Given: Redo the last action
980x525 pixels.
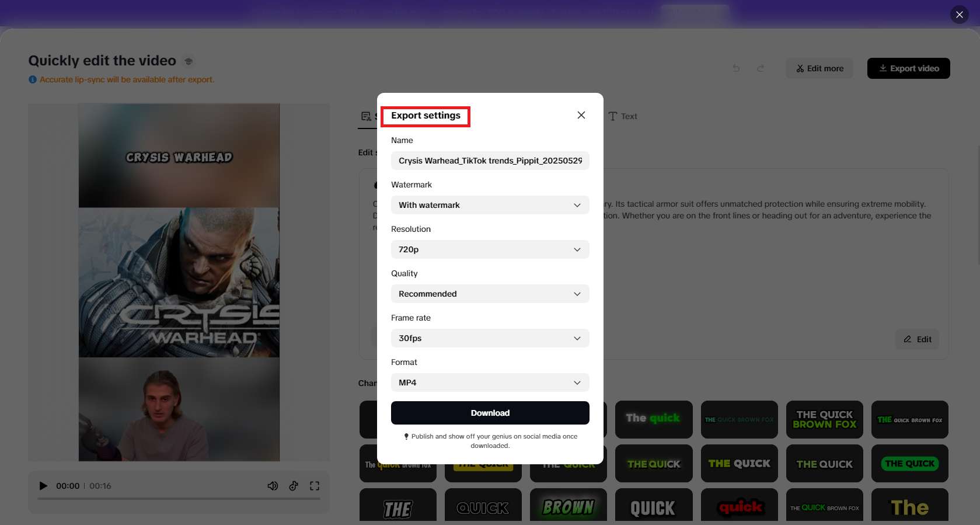Looking at the screenshot, I should 761,68.
